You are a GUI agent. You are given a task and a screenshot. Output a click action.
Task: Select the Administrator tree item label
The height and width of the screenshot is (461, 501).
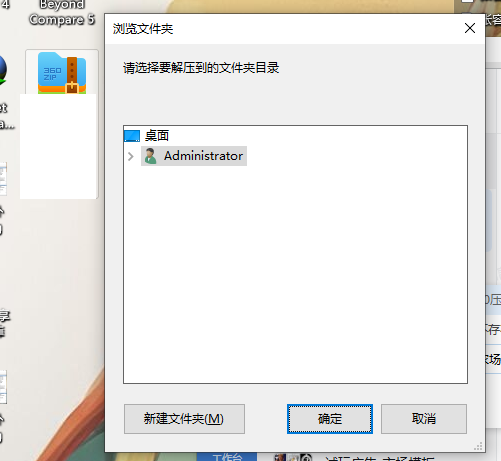point(203,156)
